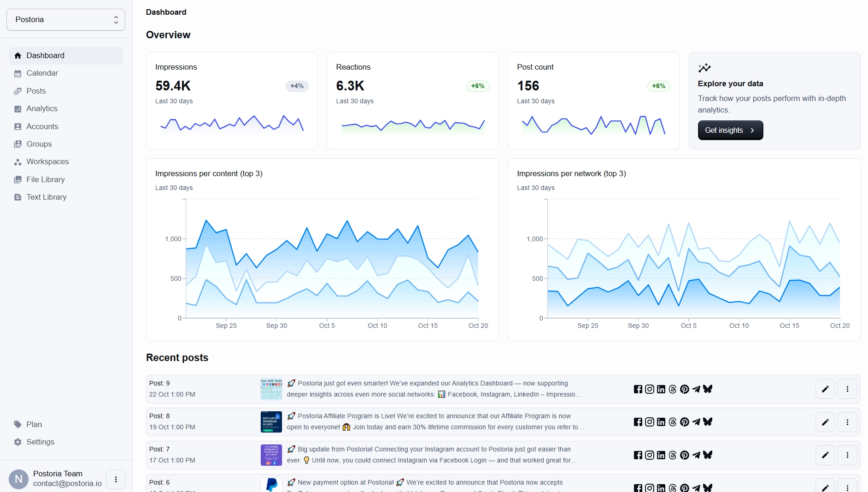Select the Instagram icon on Post 8

click(x=650, y=422)
